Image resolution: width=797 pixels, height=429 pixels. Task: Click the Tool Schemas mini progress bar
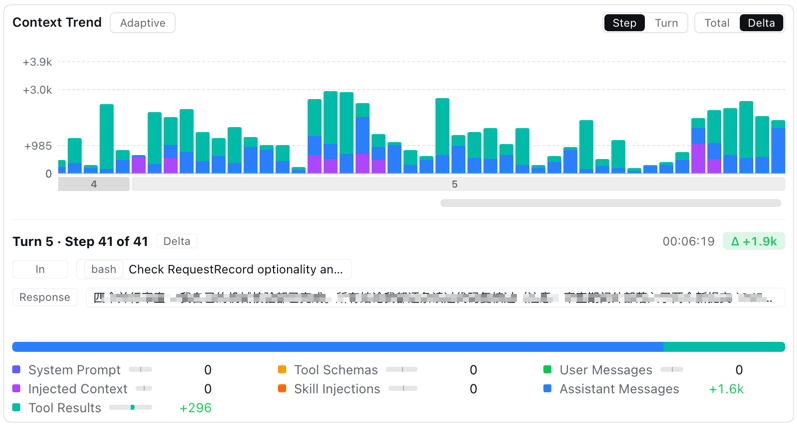402,370
